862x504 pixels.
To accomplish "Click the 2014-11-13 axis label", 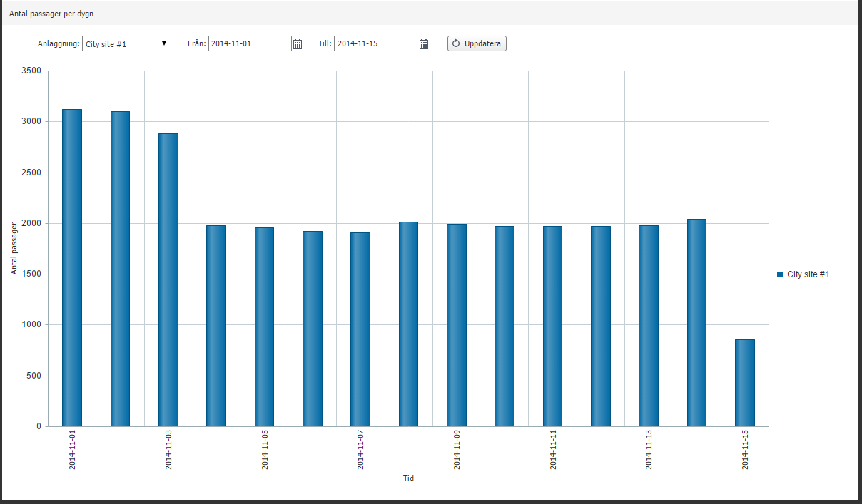I will click(649, 449).
